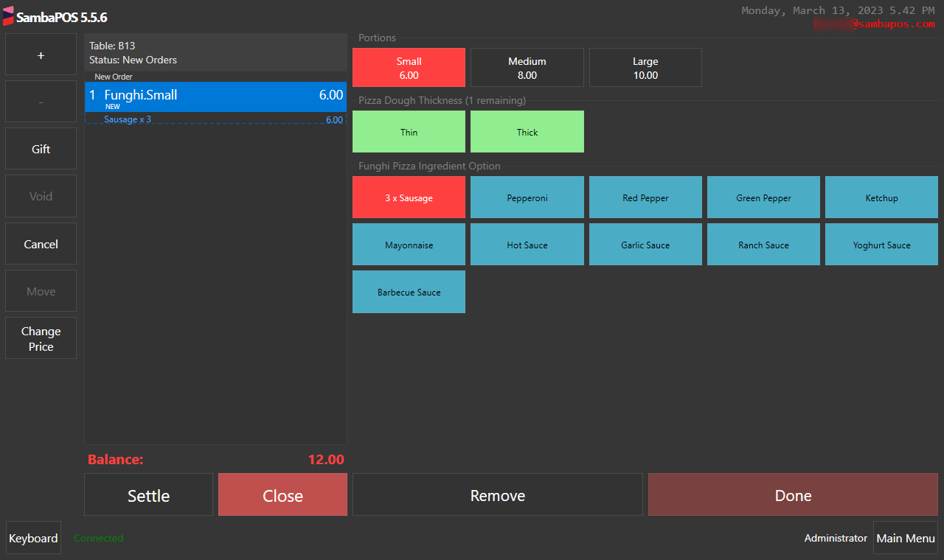Viewport: 944px width, 560px height.
Task: Select the Medium 8.00 portion
Action: 527,68
